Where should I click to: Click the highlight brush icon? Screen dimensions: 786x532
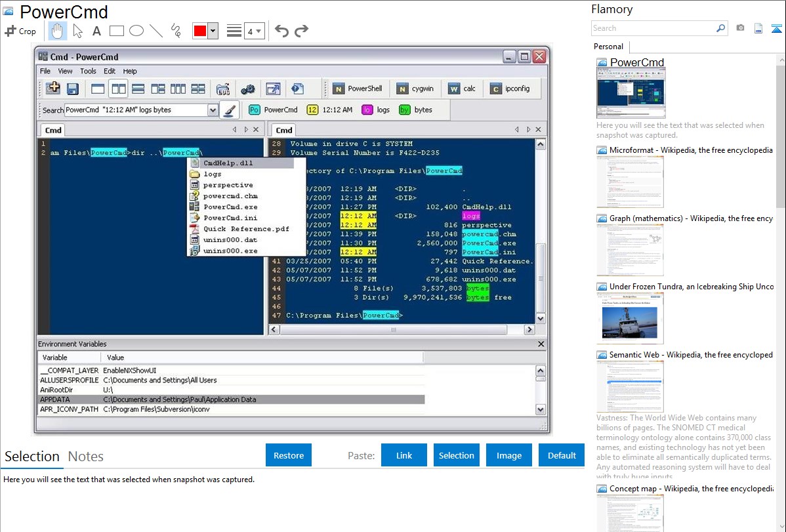tap(229, 110)
